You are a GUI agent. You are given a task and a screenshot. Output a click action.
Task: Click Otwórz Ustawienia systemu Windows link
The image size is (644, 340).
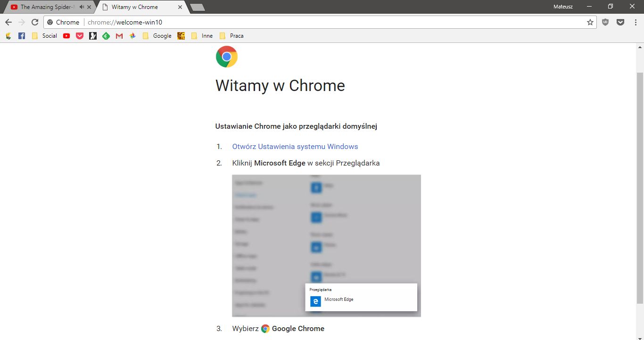coord(294,146)
